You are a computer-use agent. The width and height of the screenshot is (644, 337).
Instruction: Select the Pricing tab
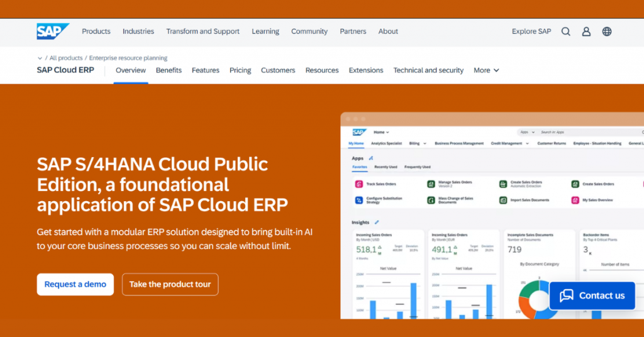(240, 70)
